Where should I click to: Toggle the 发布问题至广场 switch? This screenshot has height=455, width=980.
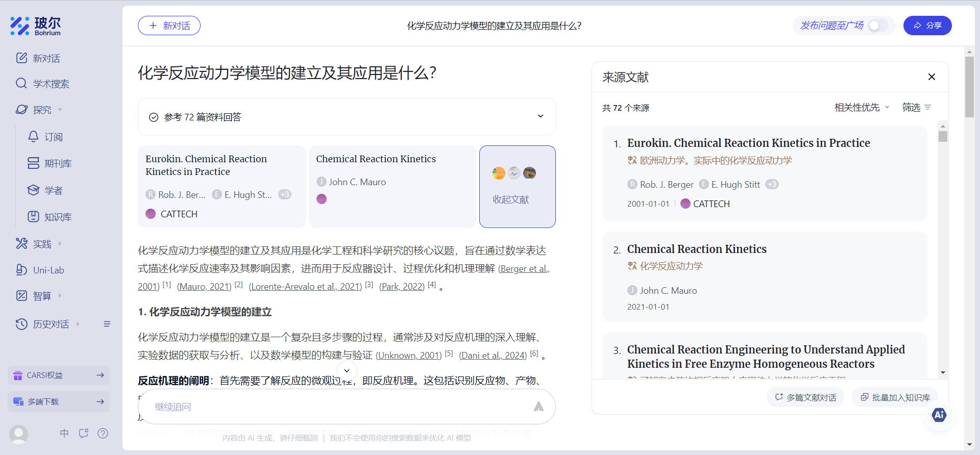877,26
